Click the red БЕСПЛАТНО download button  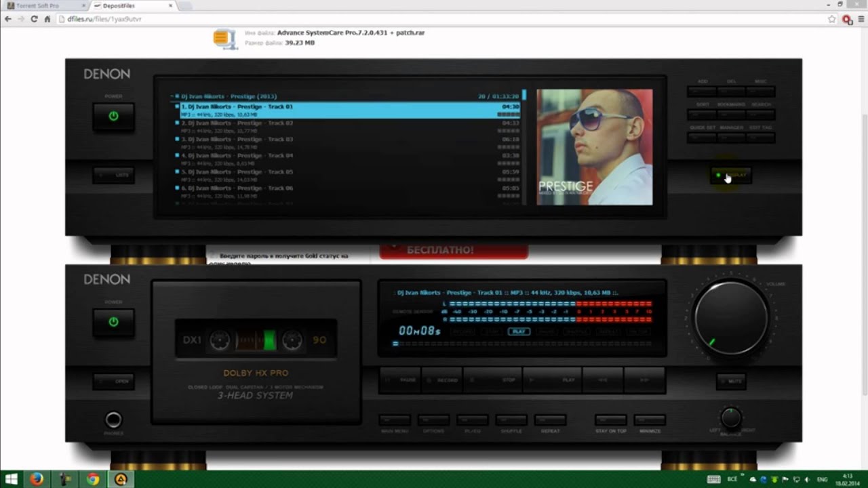point(454,250)
